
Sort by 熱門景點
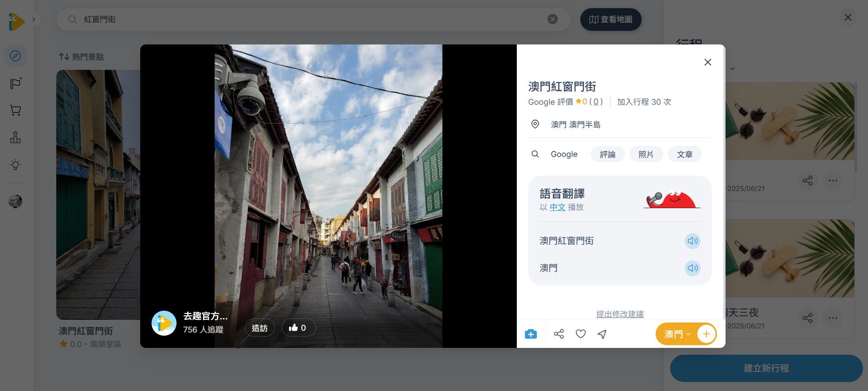(x=81, y=57)
